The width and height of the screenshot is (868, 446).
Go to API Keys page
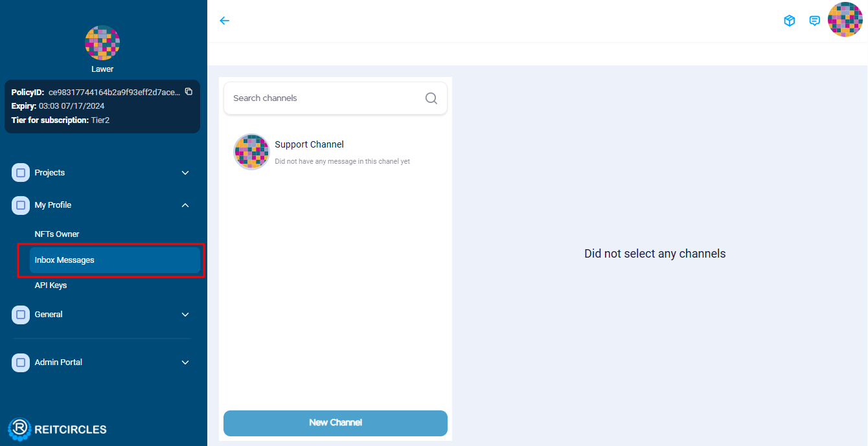click(51, 285)
